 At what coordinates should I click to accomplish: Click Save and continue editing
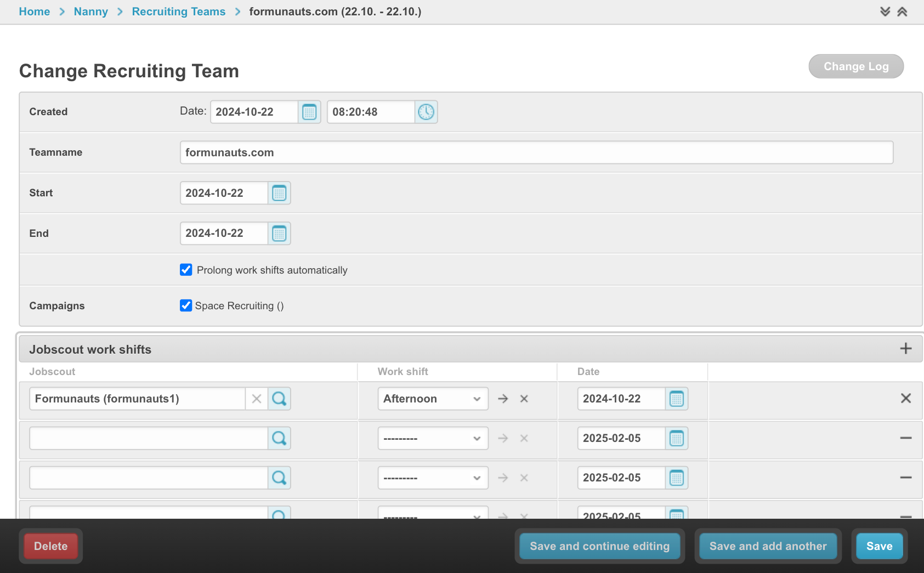(x=599, y=546)
